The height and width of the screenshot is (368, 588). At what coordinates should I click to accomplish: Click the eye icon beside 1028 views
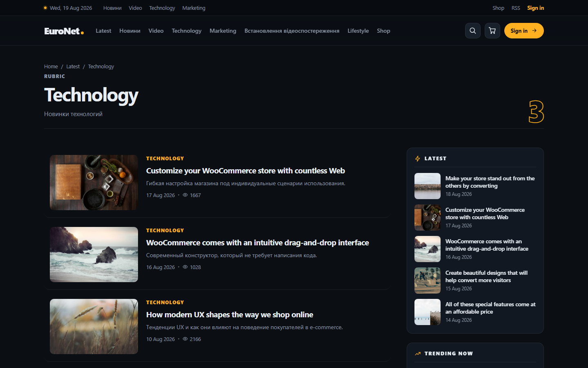tap(185, 267)
